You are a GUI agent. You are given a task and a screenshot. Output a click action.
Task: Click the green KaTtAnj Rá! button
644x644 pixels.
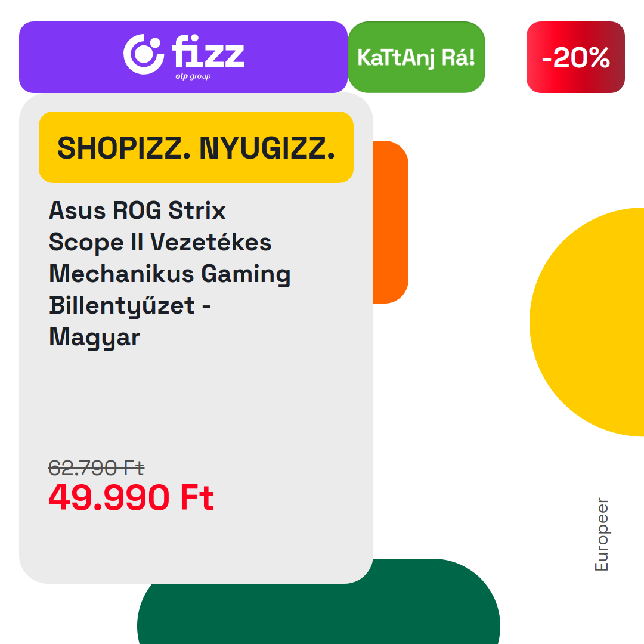pyautogui.click(x=416, y=57)
